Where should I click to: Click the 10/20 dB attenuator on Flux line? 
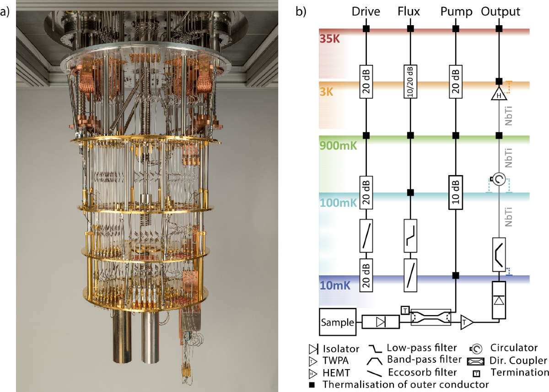(410, 81)
